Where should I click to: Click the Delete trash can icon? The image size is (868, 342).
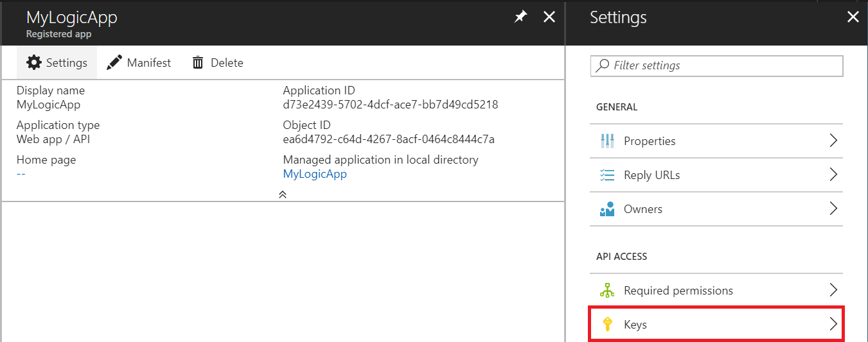tap(198, 62)
